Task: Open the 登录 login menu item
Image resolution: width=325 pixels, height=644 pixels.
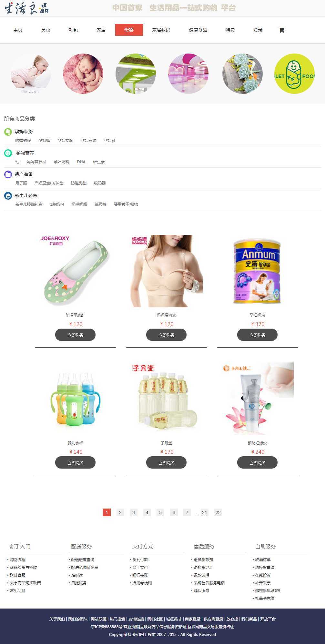Action: coord(258,30)
